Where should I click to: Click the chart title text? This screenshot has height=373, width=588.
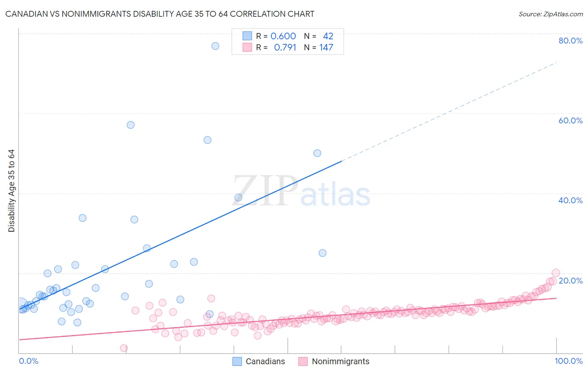pos(160,14)
